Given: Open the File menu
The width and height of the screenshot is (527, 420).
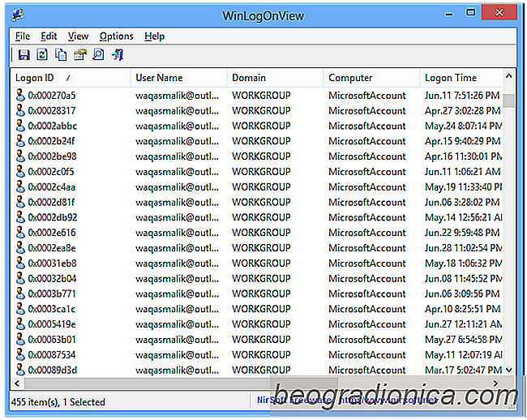Looking at the screenshot, I should [23, 36].
